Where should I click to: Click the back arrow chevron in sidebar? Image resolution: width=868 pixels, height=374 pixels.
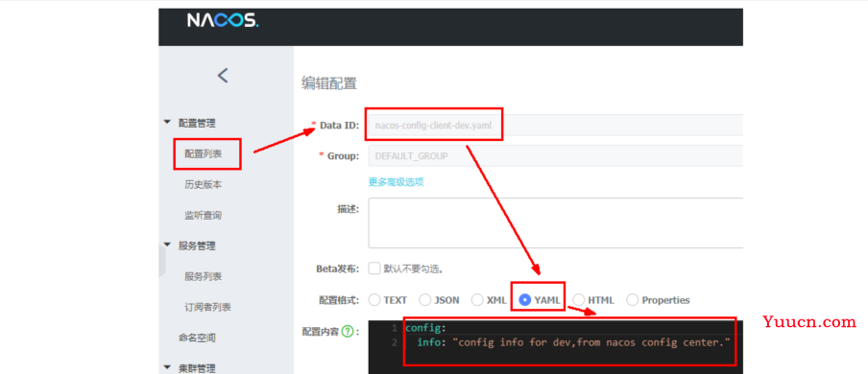223,75
